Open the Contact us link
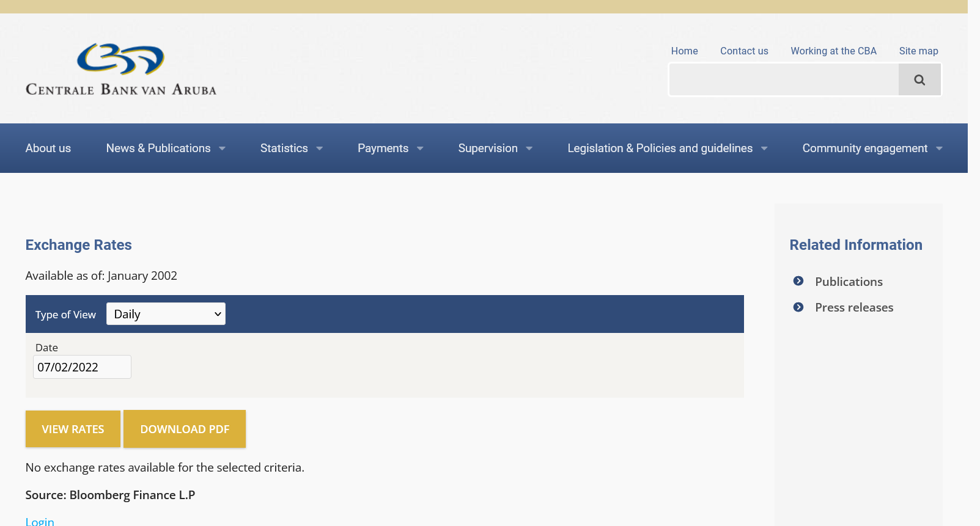The width and height of the screenshot is (980, 526). [744, 51]
